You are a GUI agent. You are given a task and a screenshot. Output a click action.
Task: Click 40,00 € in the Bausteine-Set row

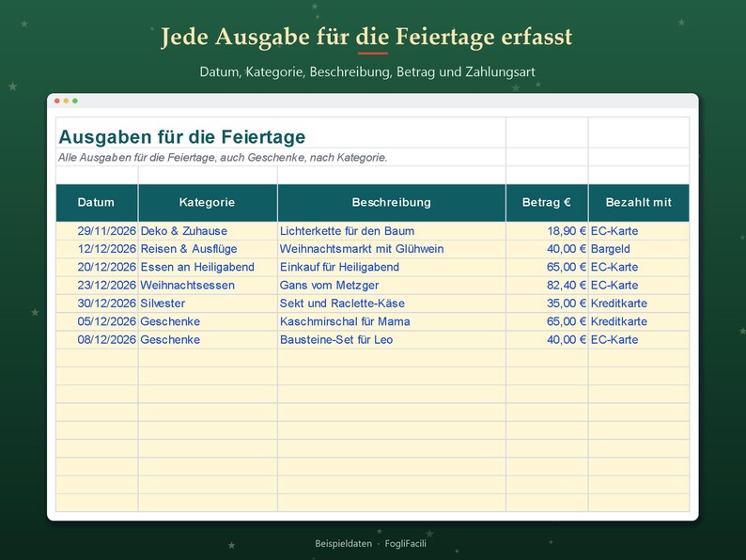[547, 339]
